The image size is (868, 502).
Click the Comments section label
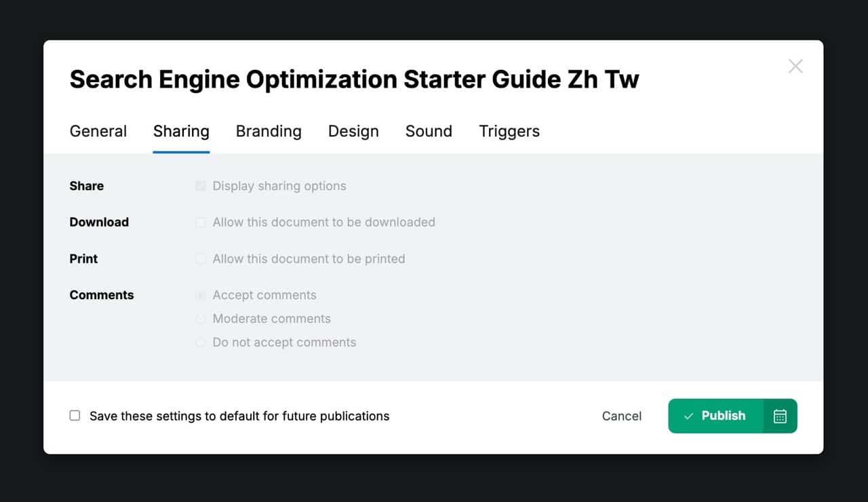tap(102, 295)
